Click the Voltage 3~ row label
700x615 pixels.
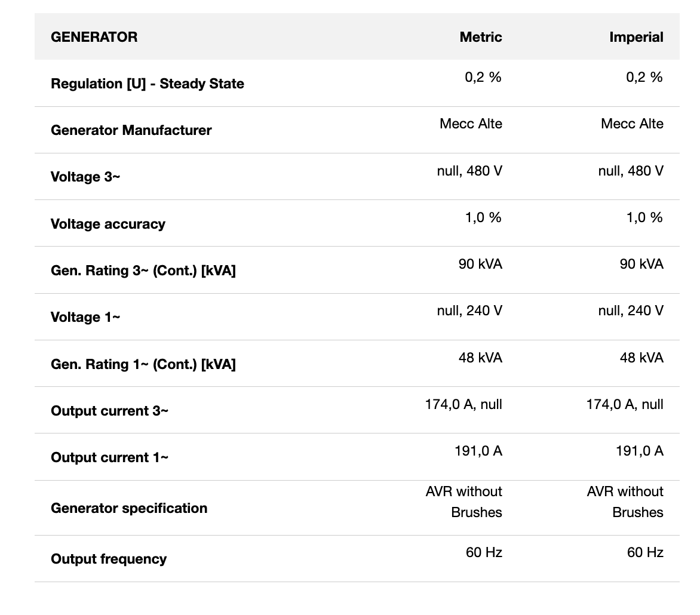click(85, 177)
